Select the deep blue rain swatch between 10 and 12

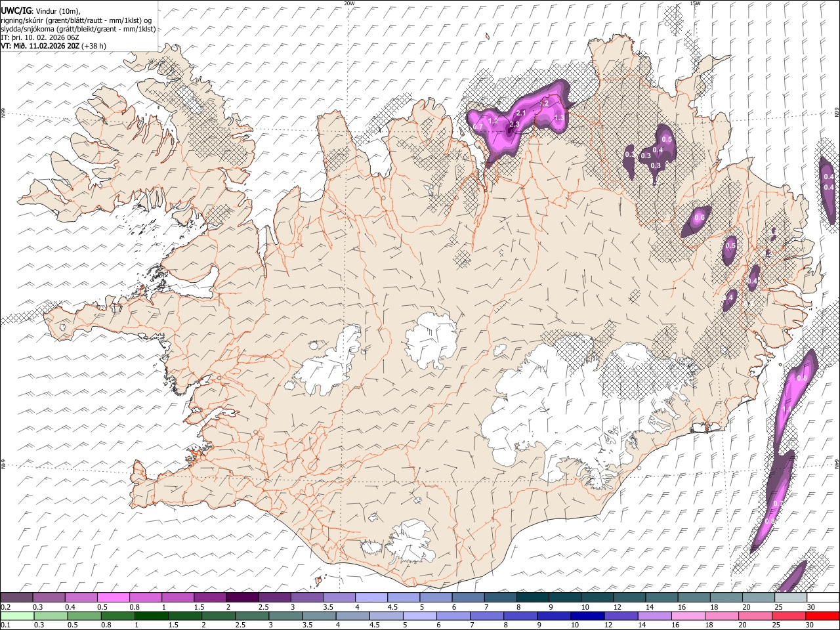[x=587, y=616]
